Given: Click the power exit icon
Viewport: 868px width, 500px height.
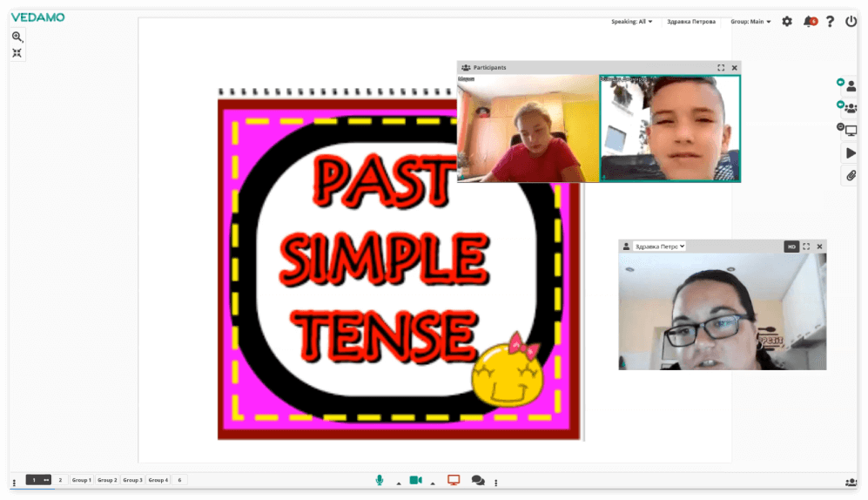Looking at the screenshot, I should (851, 22).
